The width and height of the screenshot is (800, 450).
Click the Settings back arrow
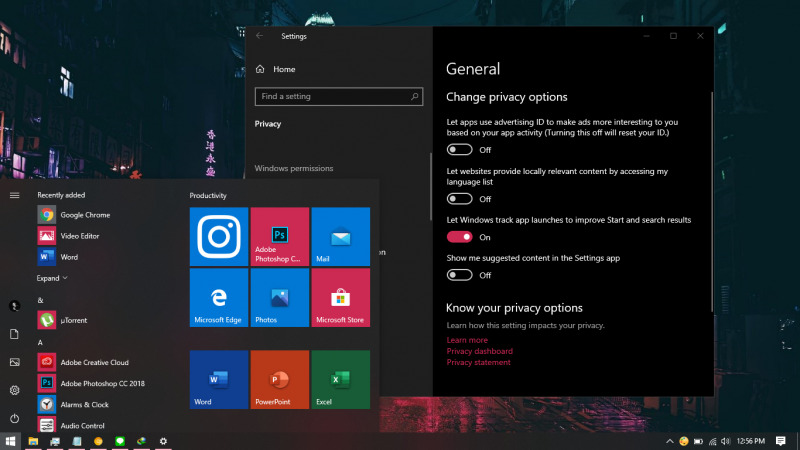(259, 36)
